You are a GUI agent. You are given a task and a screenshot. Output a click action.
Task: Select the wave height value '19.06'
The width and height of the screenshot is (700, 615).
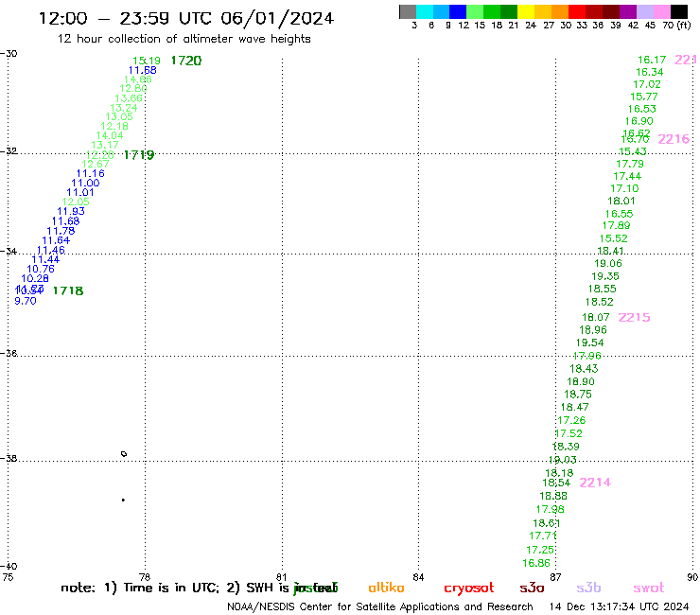pos(608,264)
